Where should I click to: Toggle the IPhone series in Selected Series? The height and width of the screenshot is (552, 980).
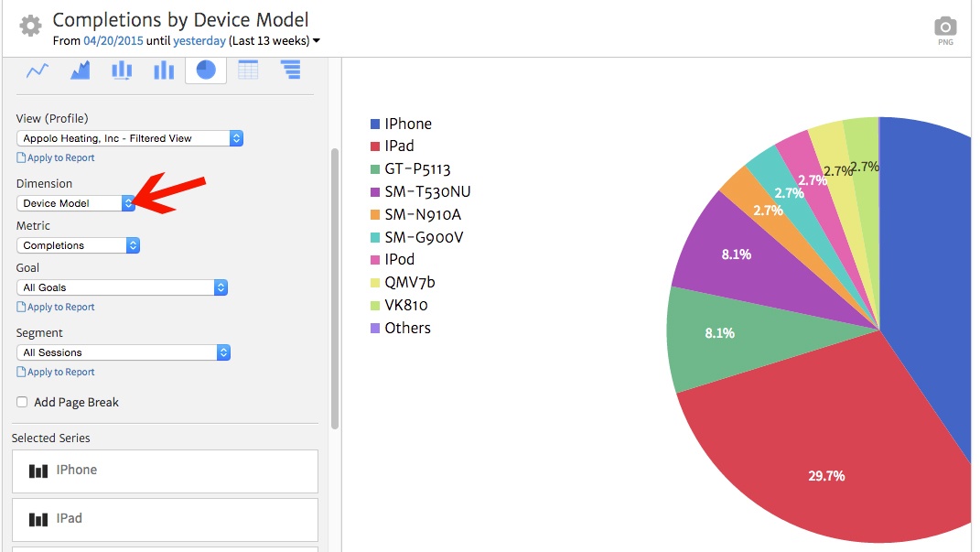pos(165,471)
